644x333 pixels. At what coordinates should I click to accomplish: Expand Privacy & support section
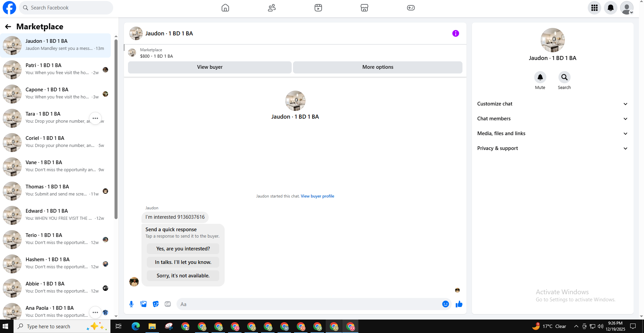pos(552,148)
